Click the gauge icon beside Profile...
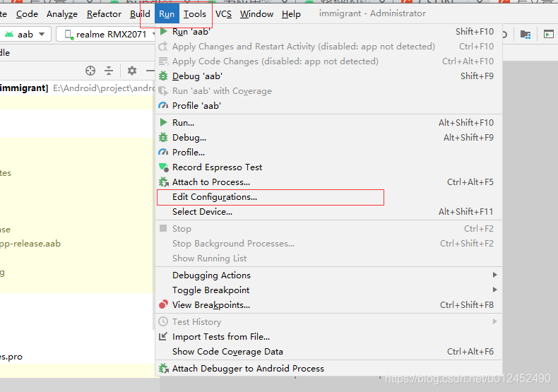This screenshot has width=558, height=392. coord(163,153)
